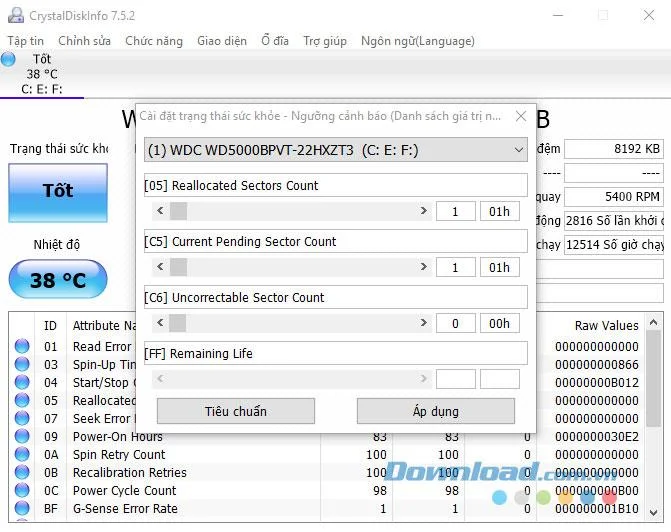
Task: Click the Tiêu chuẩn button
Action: pyautogui.click(x=236, y=411)
